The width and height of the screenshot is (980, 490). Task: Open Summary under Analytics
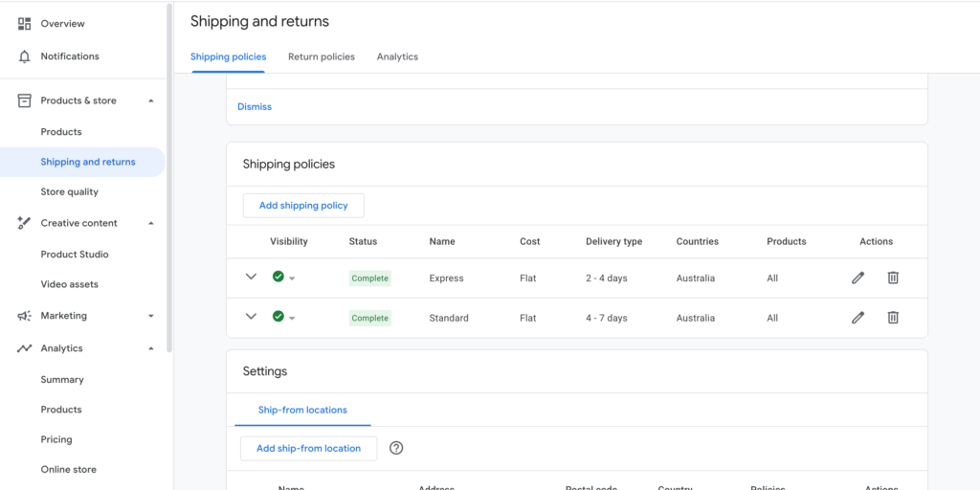pyautogui.click(x=62, y=379)
